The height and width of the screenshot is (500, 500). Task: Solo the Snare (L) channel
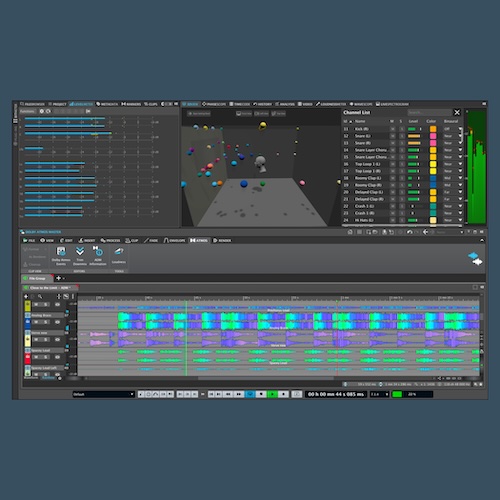pyautogui.click(x=402, y=136)
